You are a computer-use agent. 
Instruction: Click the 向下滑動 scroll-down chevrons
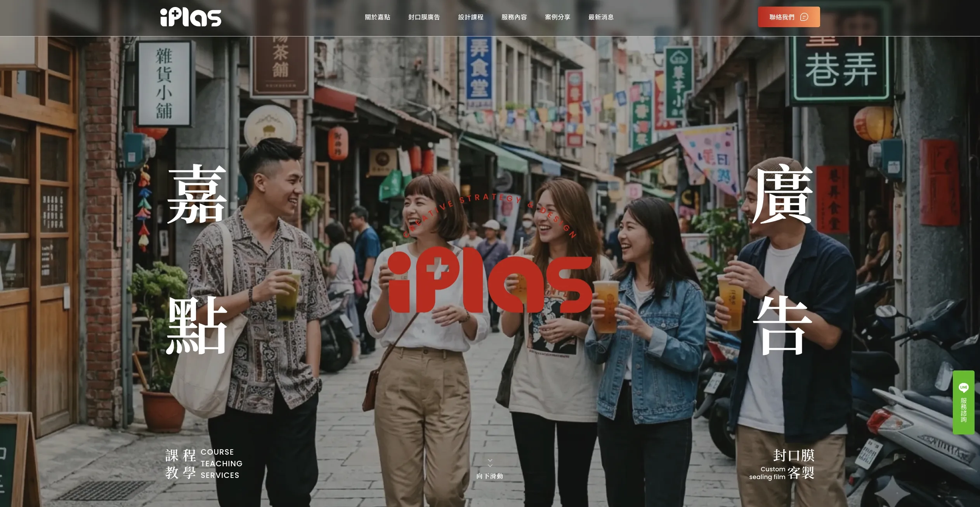click(x=490, y=462)
